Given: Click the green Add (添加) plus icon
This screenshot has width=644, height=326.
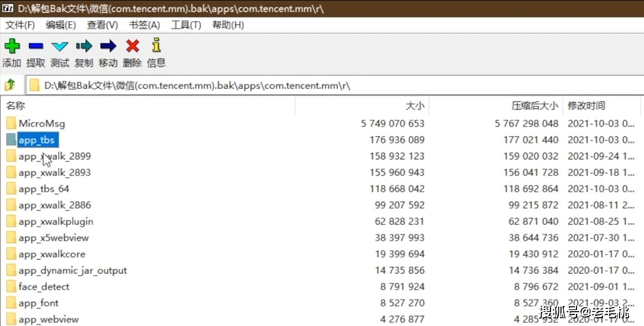Looking at the screenshot, I should pos(12,46).
